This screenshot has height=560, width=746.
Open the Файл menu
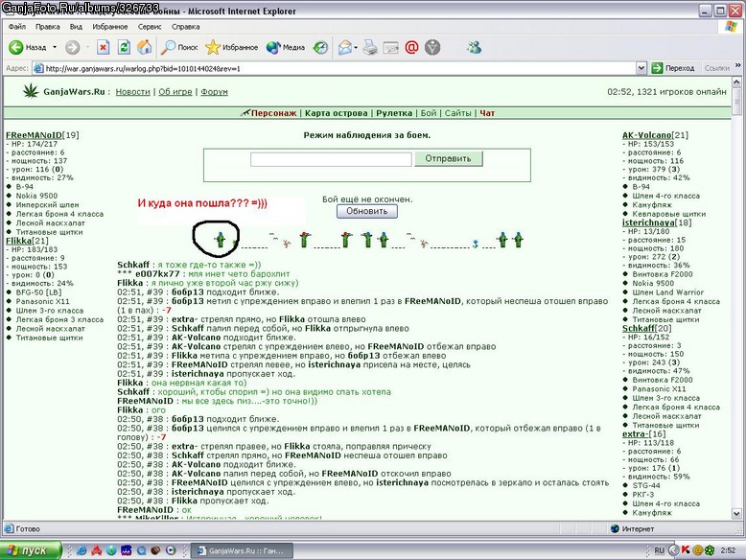pyautogui.click(x=17, y=27)
